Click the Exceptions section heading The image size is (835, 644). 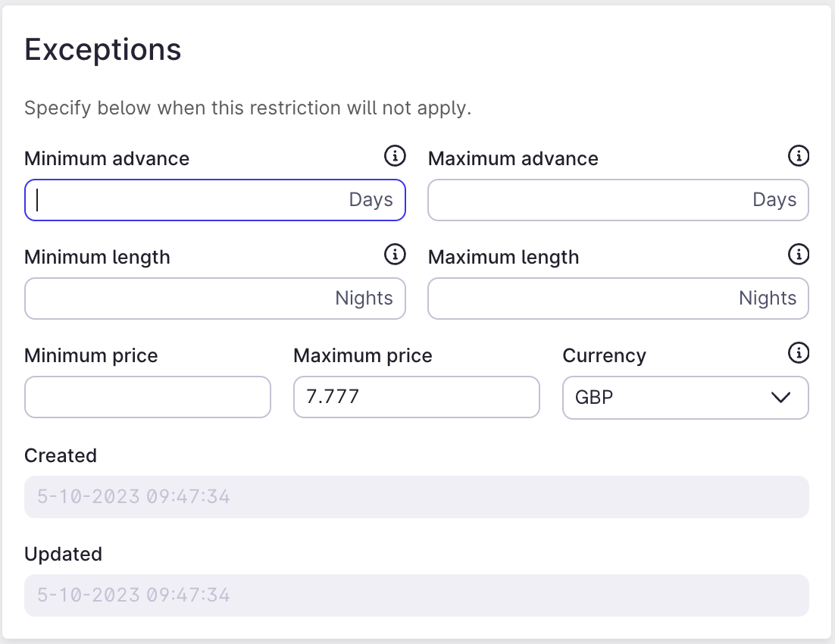click(103, 50)
